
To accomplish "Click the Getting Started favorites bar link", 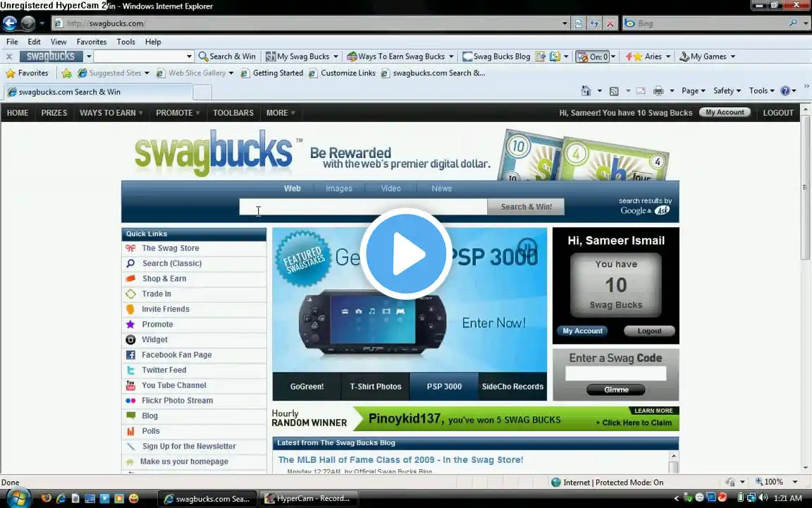I will pos(272,73).
